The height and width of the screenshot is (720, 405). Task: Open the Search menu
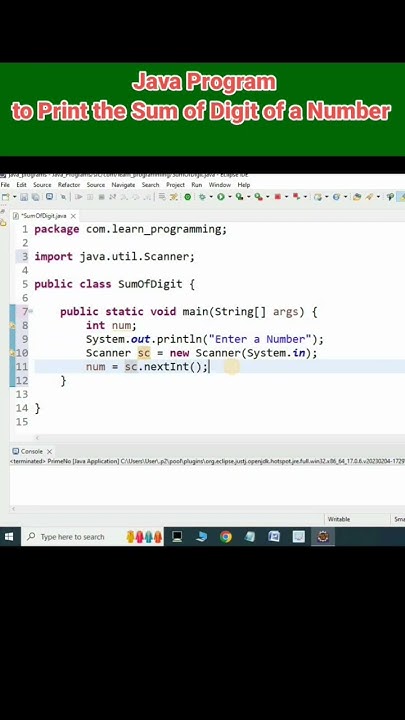150,185
